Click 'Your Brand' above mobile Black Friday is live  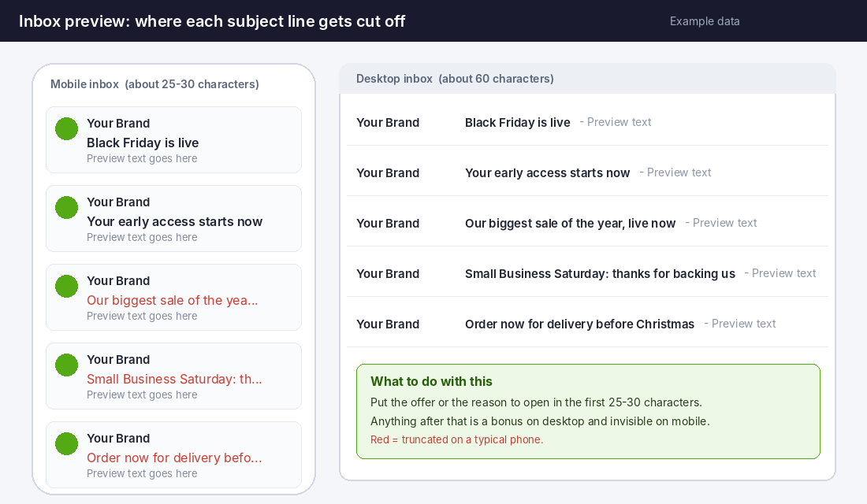point(118,123)
